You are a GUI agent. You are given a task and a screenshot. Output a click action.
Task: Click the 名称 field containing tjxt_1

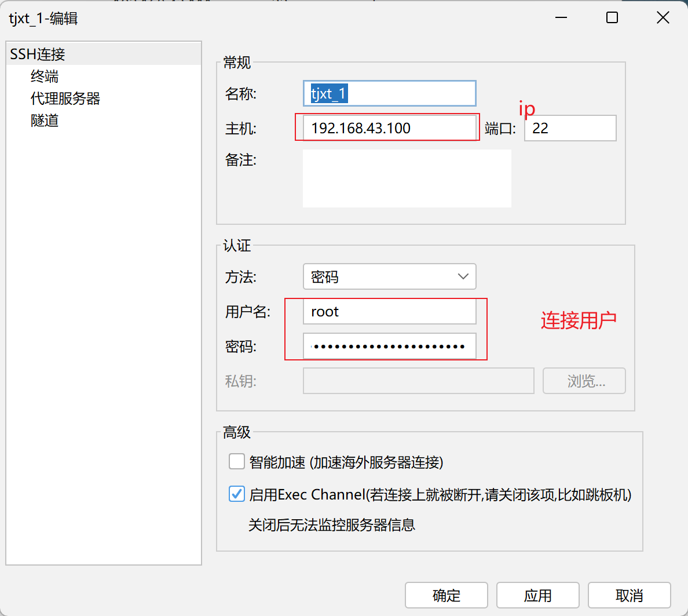pos(390,93)
